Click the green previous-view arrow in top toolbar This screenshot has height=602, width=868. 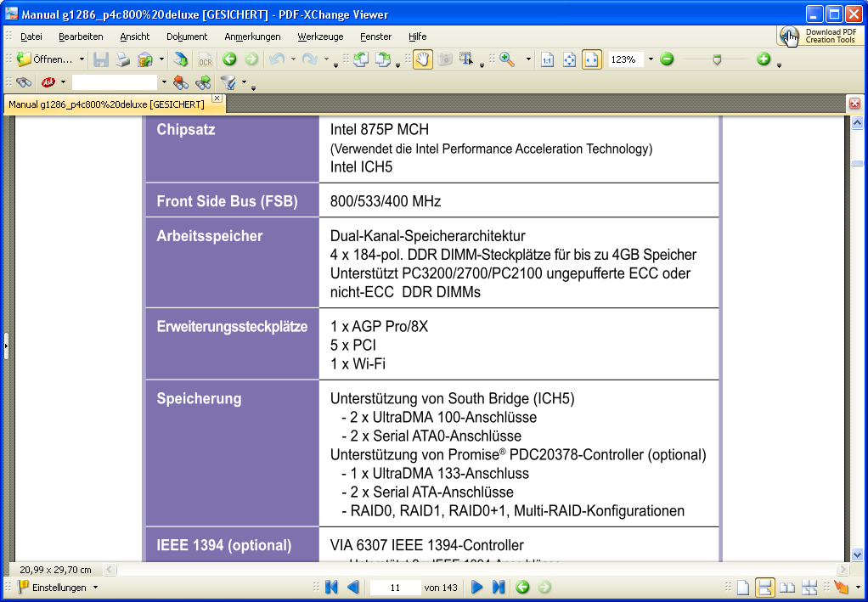pyautogui.click(x=229, y=59)
